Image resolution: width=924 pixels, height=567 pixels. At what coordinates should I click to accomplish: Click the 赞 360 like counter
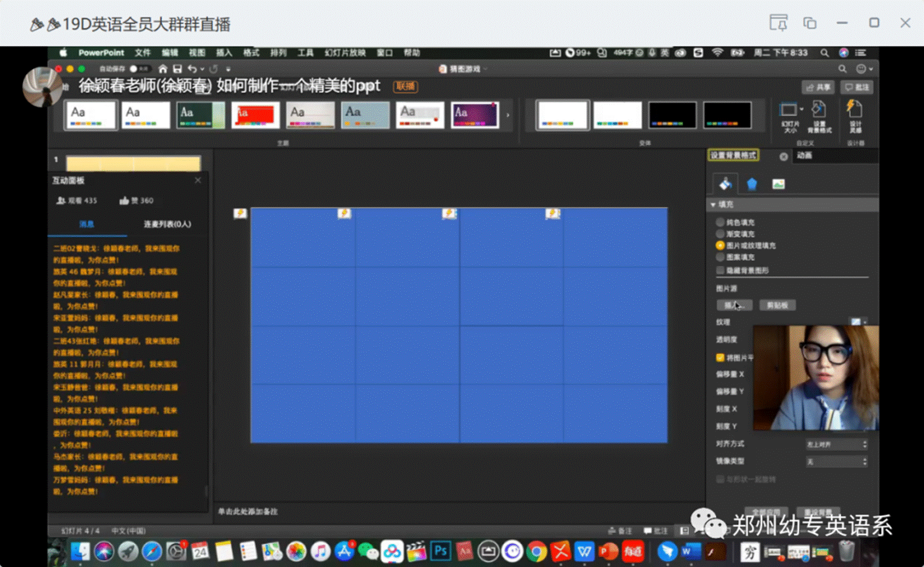click(137, 201)
